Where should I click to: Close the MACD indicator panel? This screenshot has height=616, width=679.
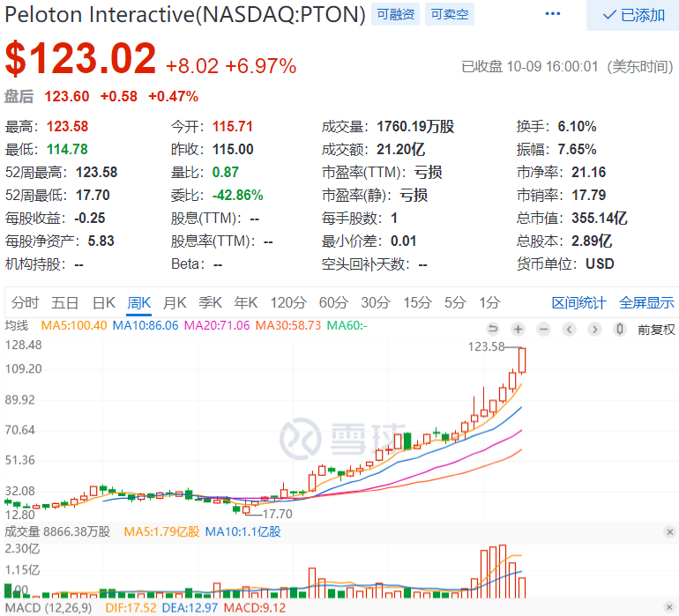point(669,607)
